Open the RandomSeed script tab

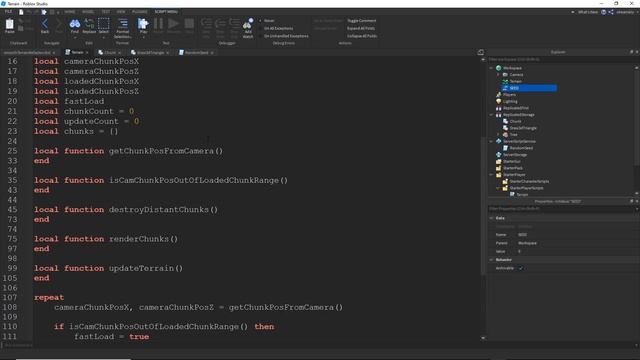(196, 53)
